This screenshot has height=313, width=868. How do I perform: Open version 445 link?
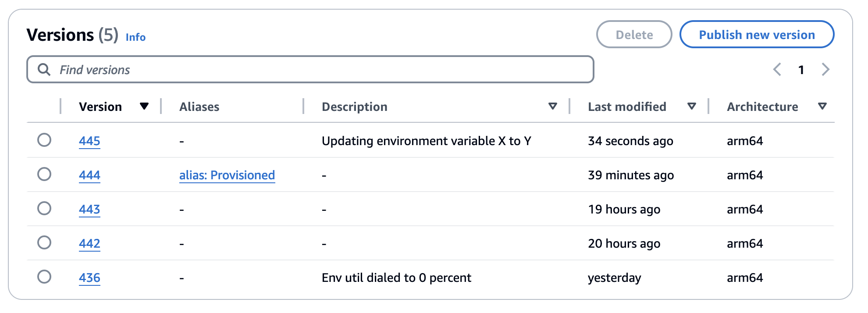[89, 141]
